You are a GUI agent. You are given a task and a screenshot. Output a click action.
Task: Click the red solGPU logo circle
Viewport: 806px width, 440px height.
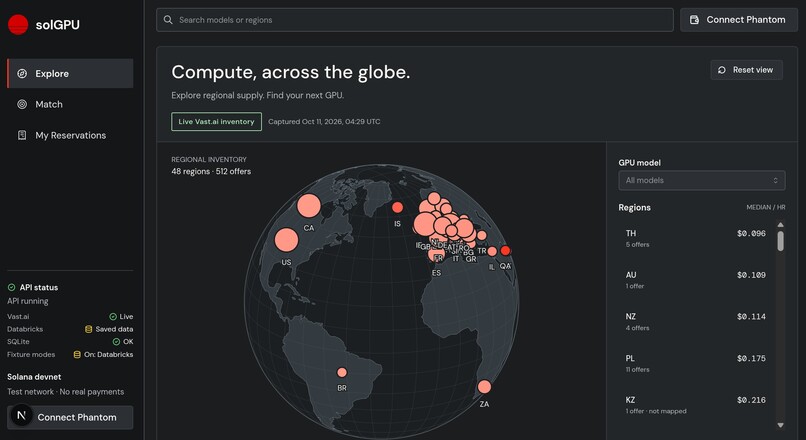click(18, 25)
